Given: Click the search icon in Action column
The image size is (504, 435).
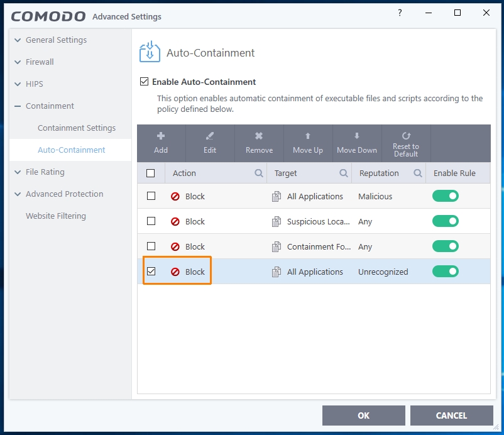Looking at the screenshot, I should click(x=259, y=173).
